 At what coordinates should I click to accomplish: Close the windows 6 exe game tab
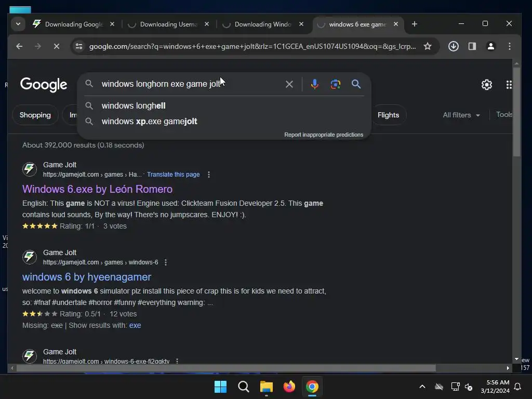(x=396, y=24)
